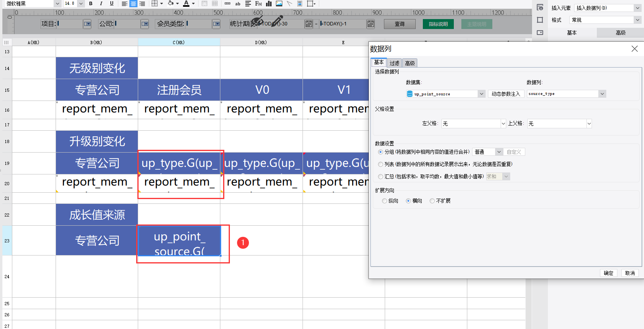Open the 左父格 dropdown
The height and width of the screenshot is (329, 644).
click(503, 124)
